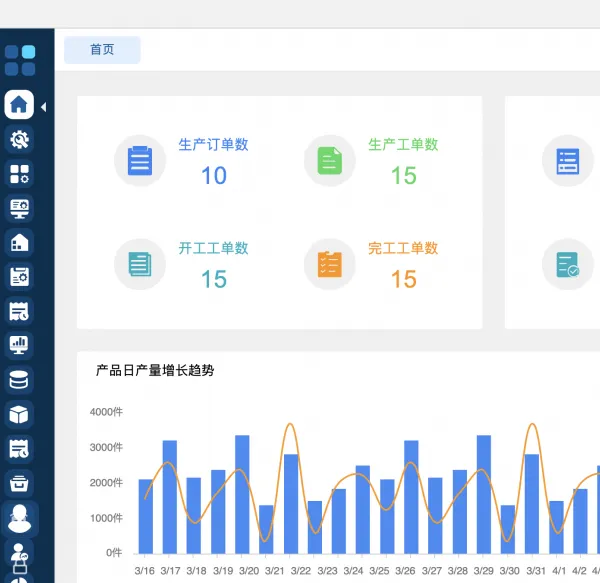This screenshot has height=583, width=600.
Task: Click the 生产订单数 value 10
Action: click(x=214, y=176)
